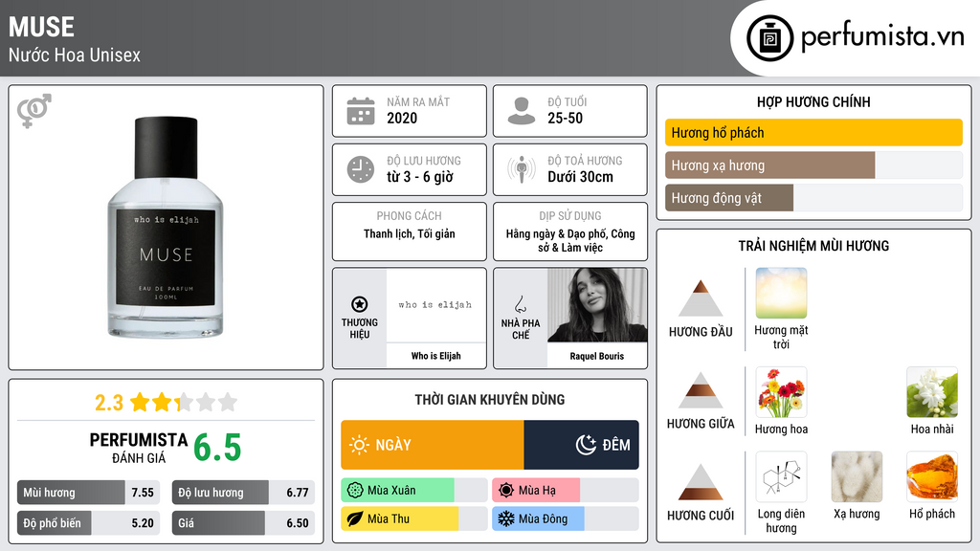Click the age range value 25-50
The image size is (980, 551).
(565, 118)
